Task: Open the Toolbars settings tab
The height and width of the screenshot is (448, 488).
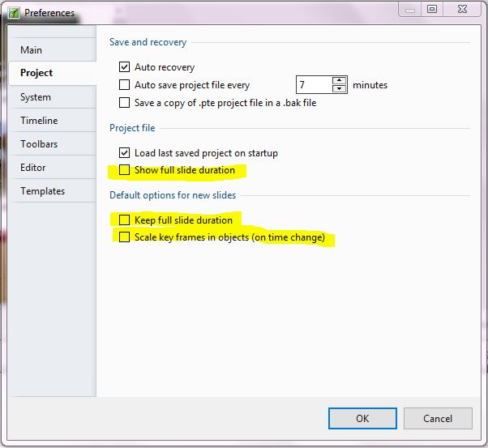Action: point(39,144)
